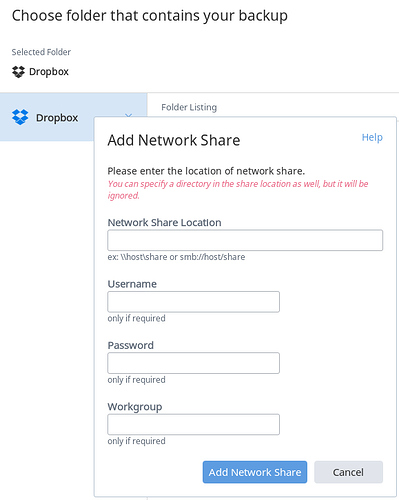Click into the Password field
399x500 pixels.
coord(193,363)
